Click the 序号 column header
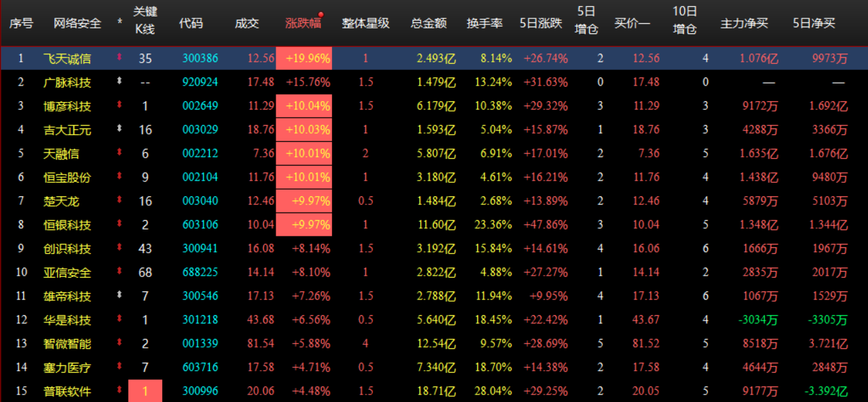 pyautogui.click(x=21, y=23)
